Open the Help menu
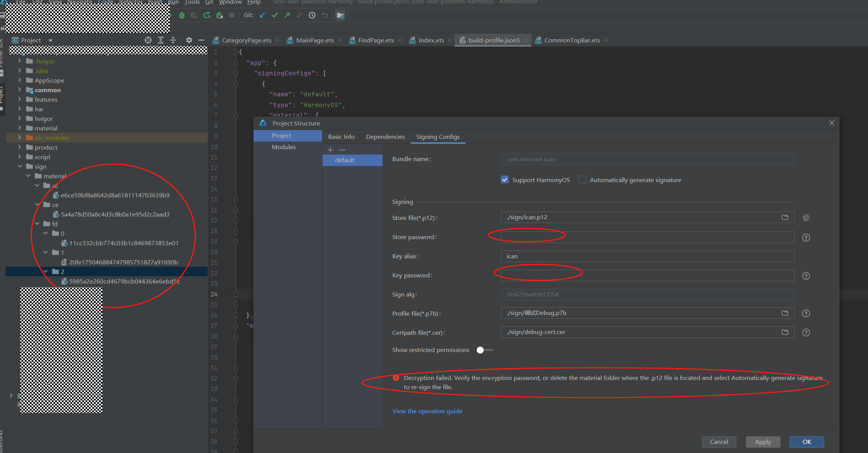 tap(254, 2)
